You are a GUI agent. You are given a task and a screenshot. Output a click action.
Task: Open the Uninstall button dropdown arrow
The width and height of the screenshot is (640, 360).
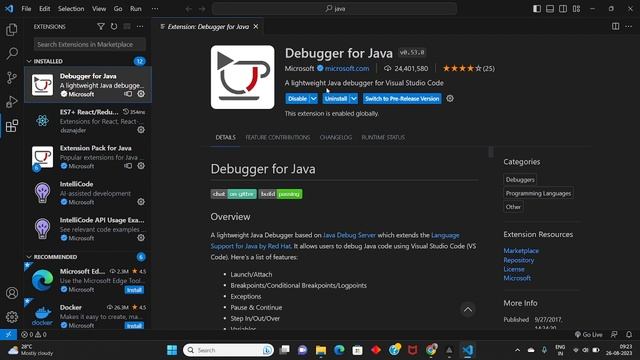354,98
